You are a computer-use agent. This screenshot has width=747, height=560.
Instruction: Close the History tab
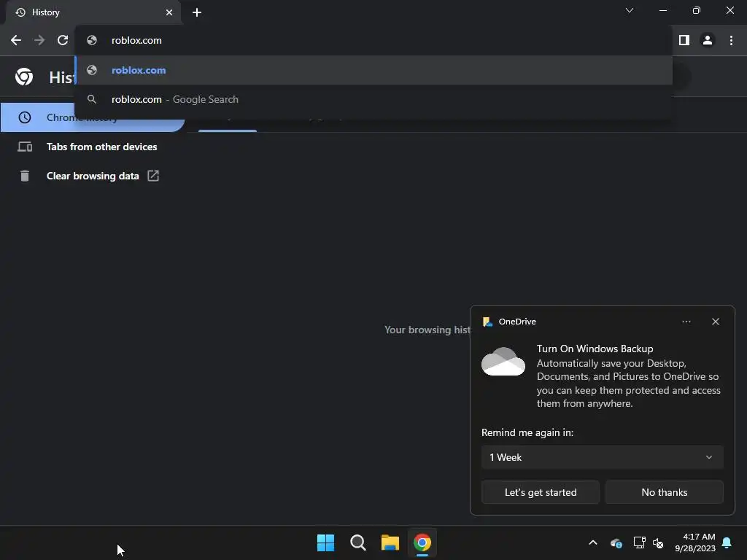(169, 12)
